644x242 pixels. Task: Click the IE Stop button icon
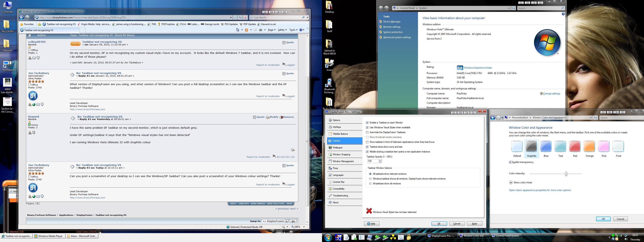(245, 18)
